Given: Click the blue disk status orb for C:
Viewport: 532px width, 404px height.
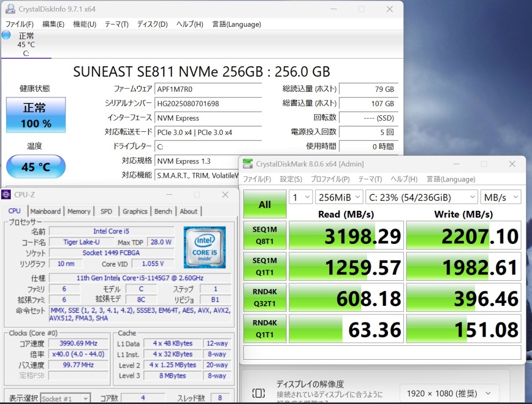Looking at the screenshot, I should (x=6, y=35).
